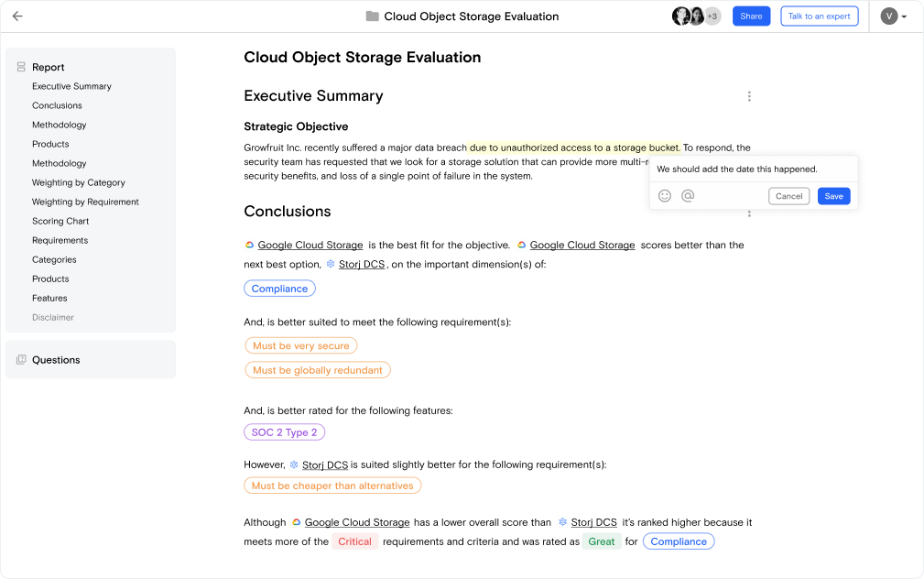The width and height of the screenshot is (924, 579).
Task: Select the @ mention icon in the comment box
Action: point(687,195)
